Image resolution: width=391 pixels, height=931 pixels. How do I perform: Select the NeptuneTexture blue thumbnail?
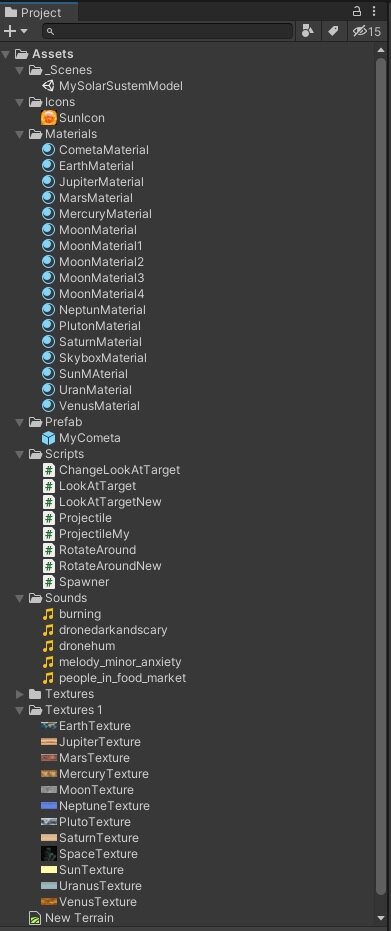pyautogui.click(x=49, y=806)
